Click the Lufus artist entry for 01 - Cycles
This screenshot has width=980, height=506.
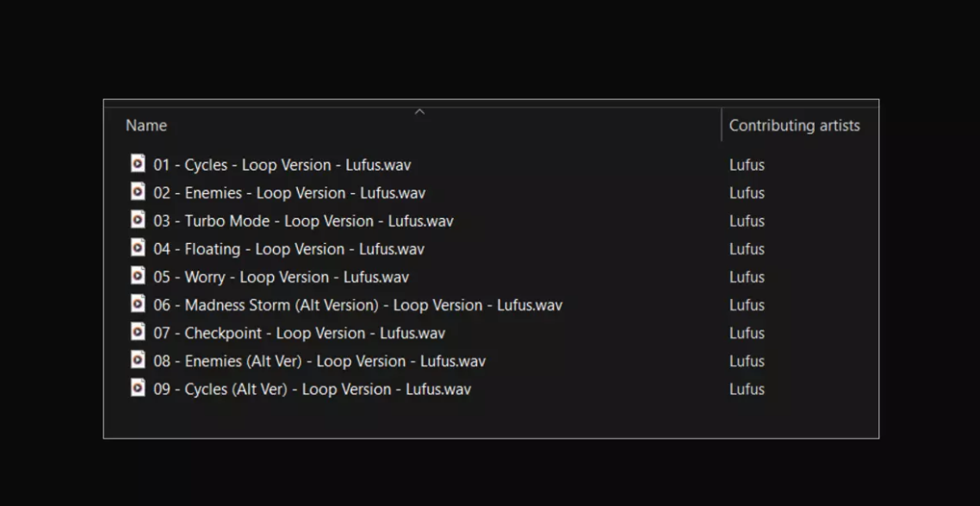(x=747, y=166)
